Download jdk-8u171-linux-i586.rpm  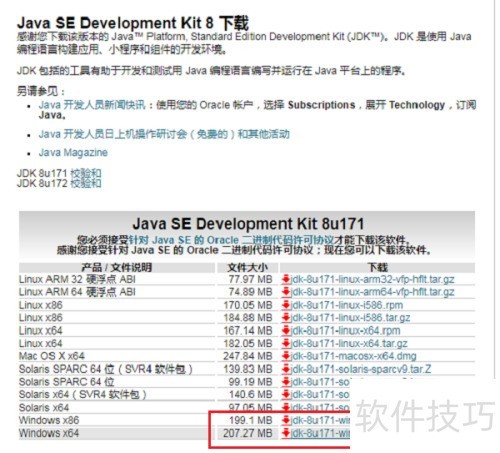(x=347, y=305)
